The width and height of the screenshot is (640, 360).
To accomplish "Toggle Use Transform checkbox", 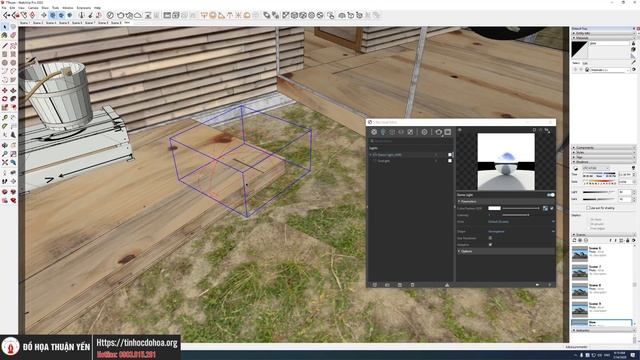I will (x=490, y=238).
